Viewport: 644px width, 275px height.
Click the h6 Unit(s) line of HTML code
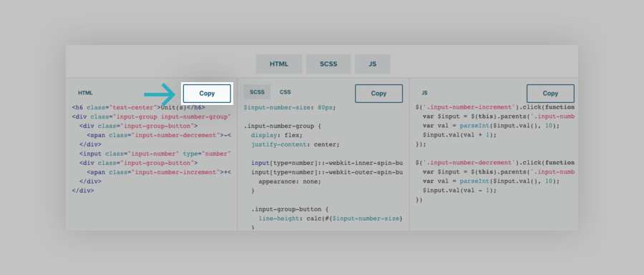click(138, 107)
